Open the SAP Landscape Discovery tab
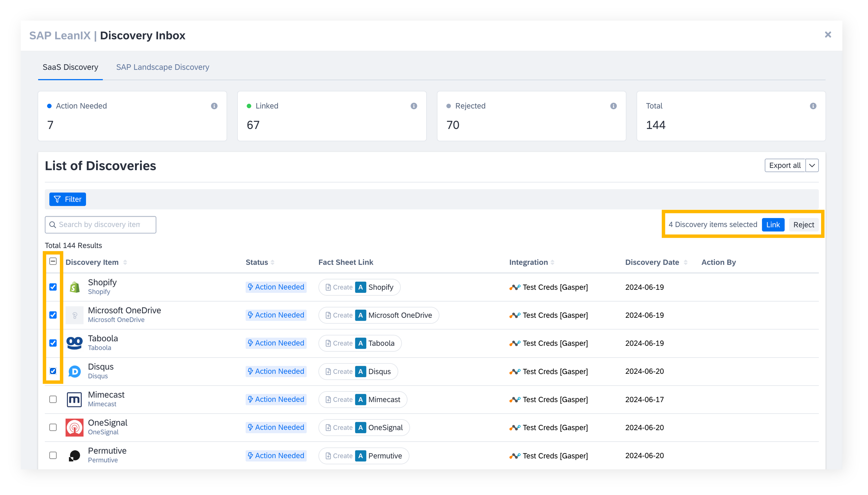 click(x=163, y=67)
